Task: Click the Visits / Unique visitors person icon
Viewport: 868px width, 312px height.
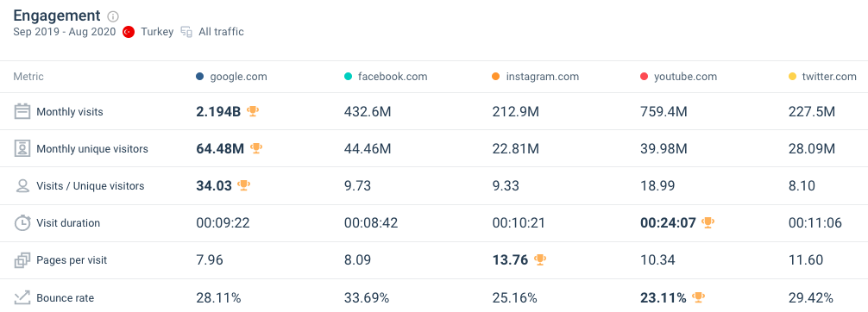Action: click(x=22, y=186)
